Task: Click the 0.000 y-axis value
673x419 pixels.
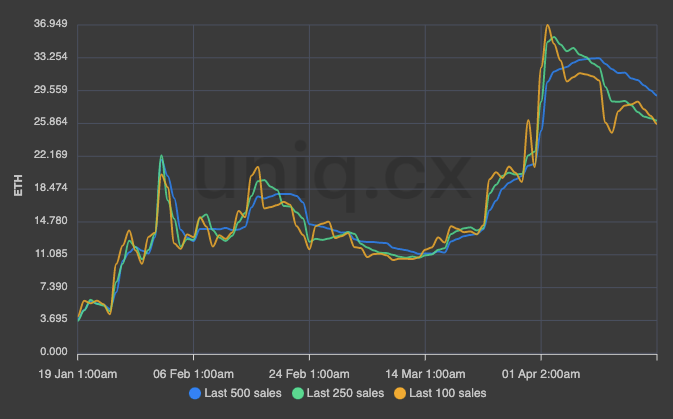Action: [x=51, y=352]
